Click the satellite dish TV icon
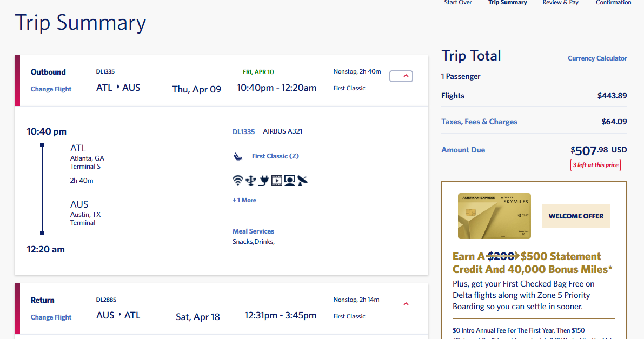Image resolution: width=644 pixels, height=339 pixels. tap(303, 181)
